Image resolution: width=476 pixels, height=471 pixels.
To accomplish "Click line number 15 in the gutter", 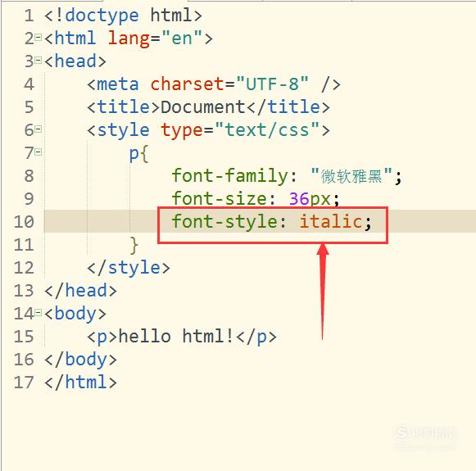I will point(24,337).
